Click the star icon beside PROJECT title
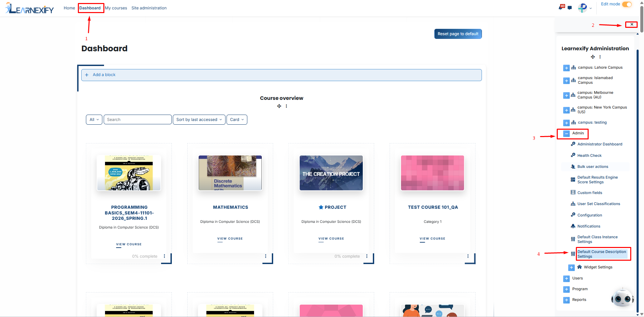 click(321, 207)
